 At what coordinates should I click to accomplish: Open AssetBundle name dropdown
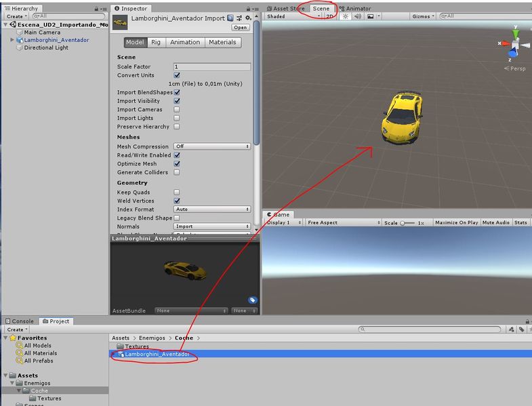(191, 310)
